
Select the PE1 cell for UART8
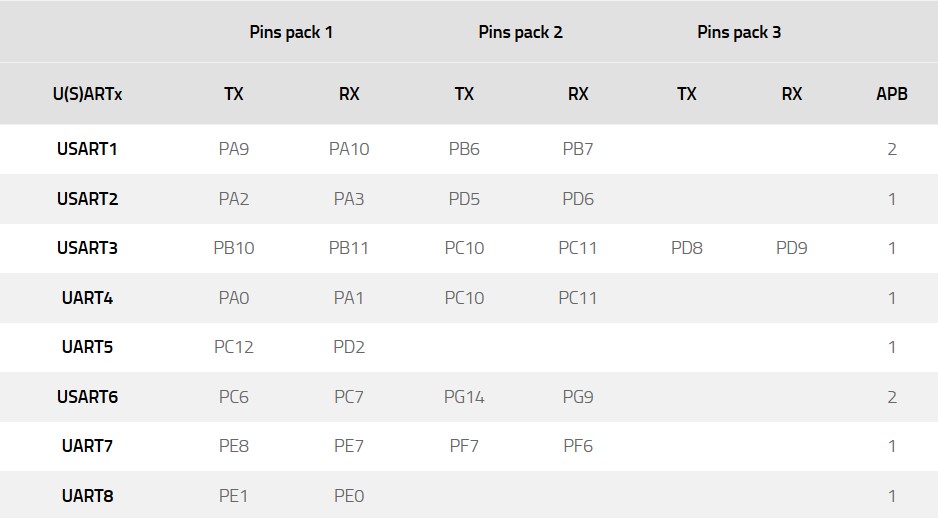233,496
